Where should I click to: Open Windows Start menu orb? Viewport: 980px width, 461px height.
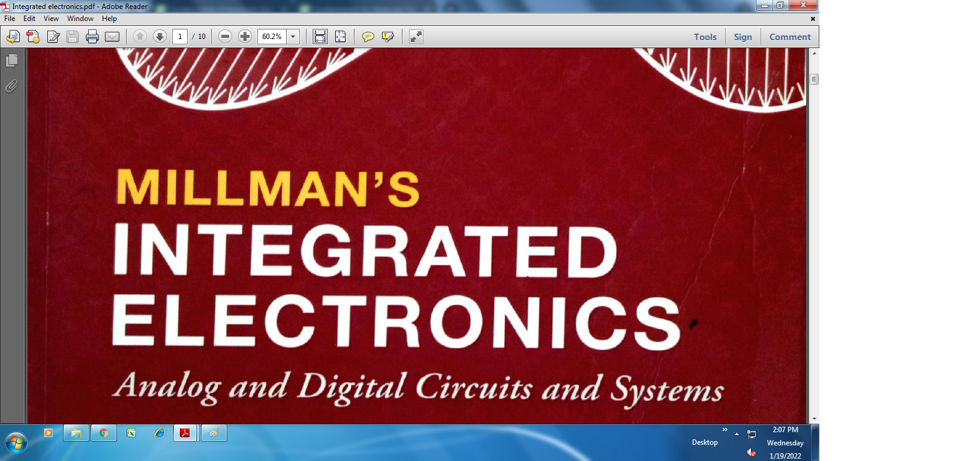coord(16,444)
